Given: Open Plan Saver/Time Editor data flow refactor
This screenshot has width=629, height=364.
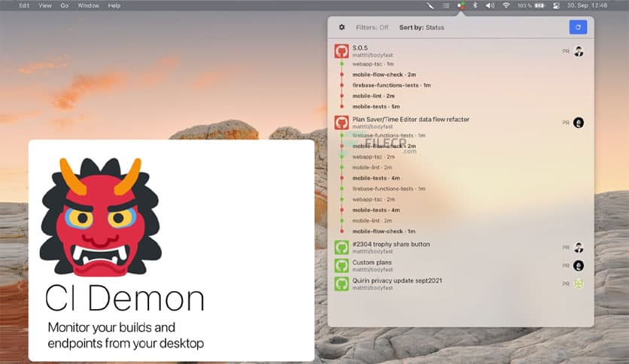Looking at the screenshot, I should tap(411, 119).
